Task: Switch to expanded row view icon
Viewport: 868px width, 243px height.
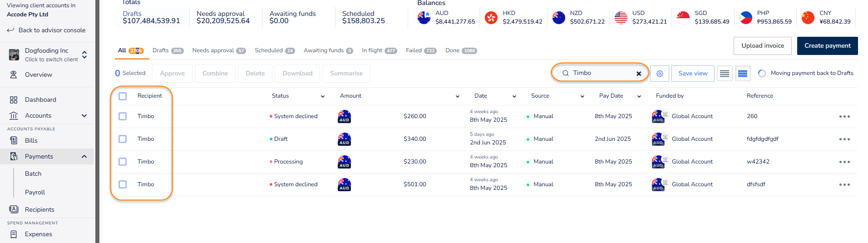Action: click(743, 74)
